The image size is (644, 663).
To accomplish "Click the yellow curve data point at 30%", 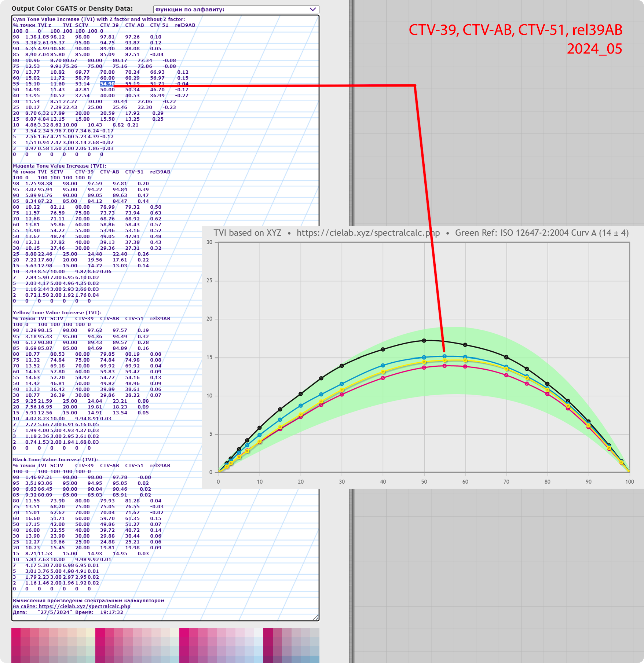I will [342, 390].
